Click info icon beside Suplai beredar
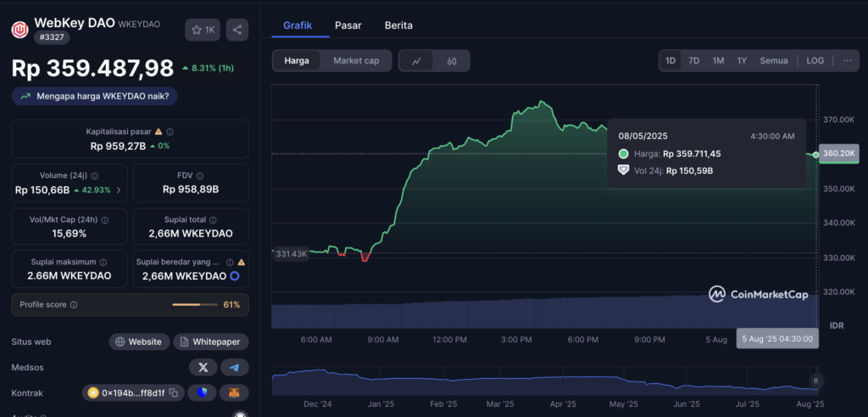 pyautogui.click(x=230, y=263)
